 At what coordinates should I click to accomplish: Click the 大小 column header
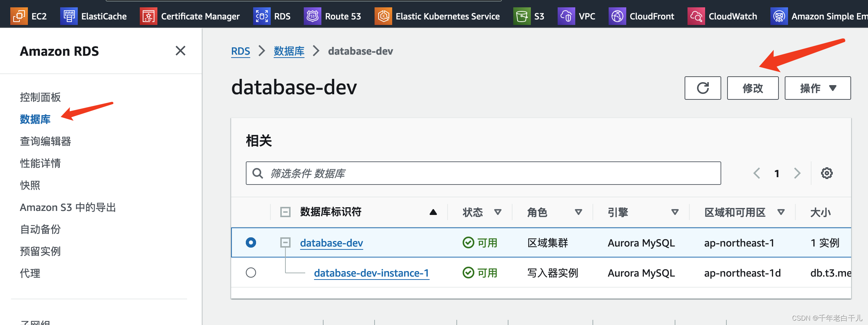pyautogui.click(x=821, y=212)
